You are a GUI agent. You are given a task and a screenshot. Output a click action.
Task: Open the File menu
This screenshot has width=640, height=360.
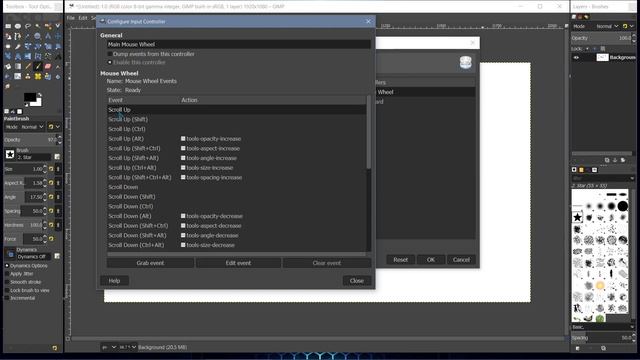tap(71, 18)
